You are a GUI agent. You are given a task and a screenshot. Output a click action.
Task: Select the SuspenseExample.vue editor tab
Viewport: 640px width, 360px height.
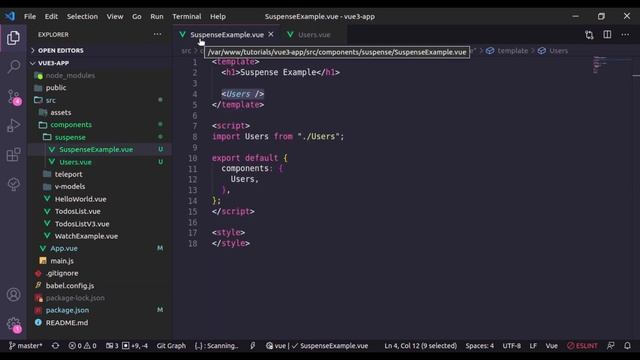coord(227,35)
